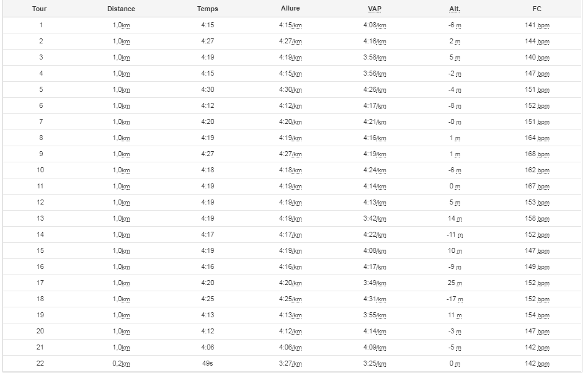Click the VAP column header
The image size is (588, 378).
(374, 9)
